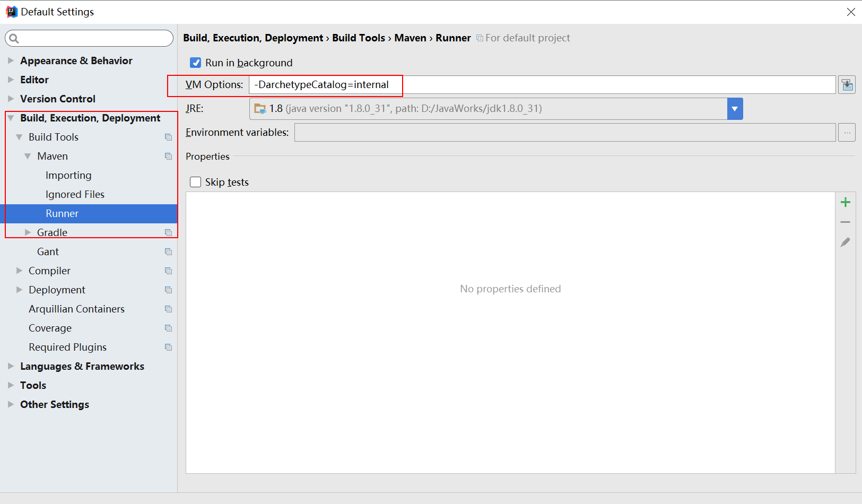The width and height of the screenshot is (862, 504).
Task: Collapse the Build, Execution, Deployment section
Action: [x=11, y=118]
